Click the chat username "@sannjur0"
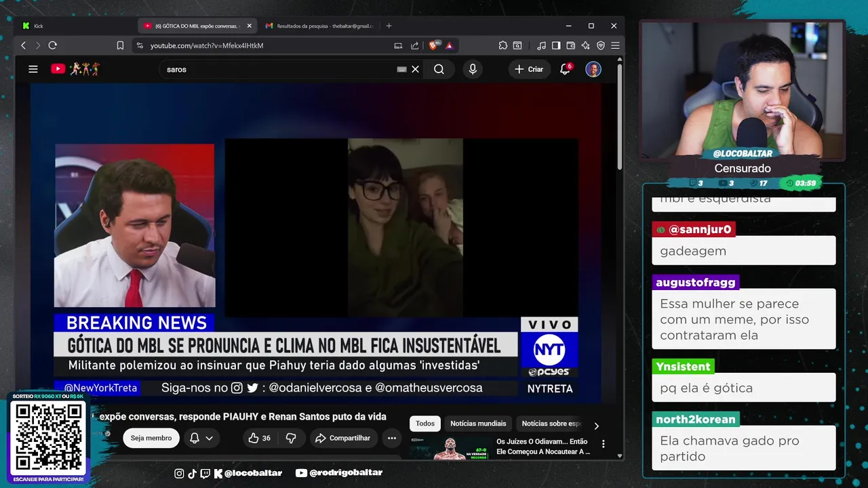The image size is (868, 488). [x=694, y=229]
